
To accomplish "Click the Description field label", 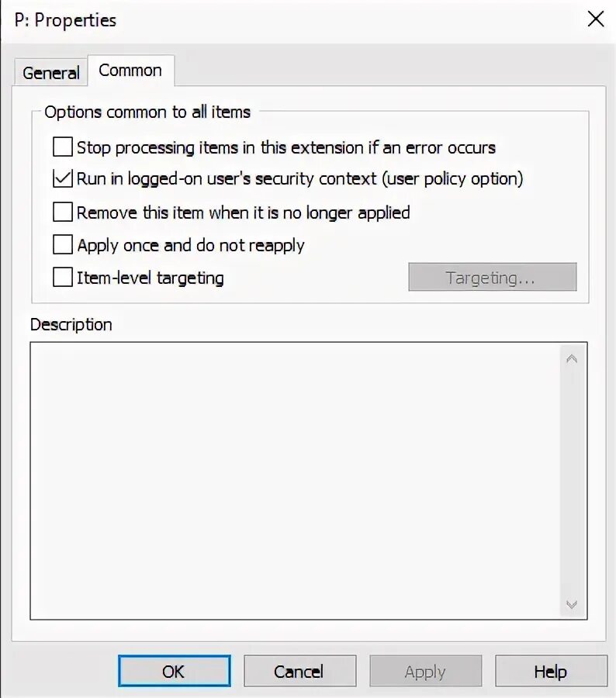I will 71,324.
